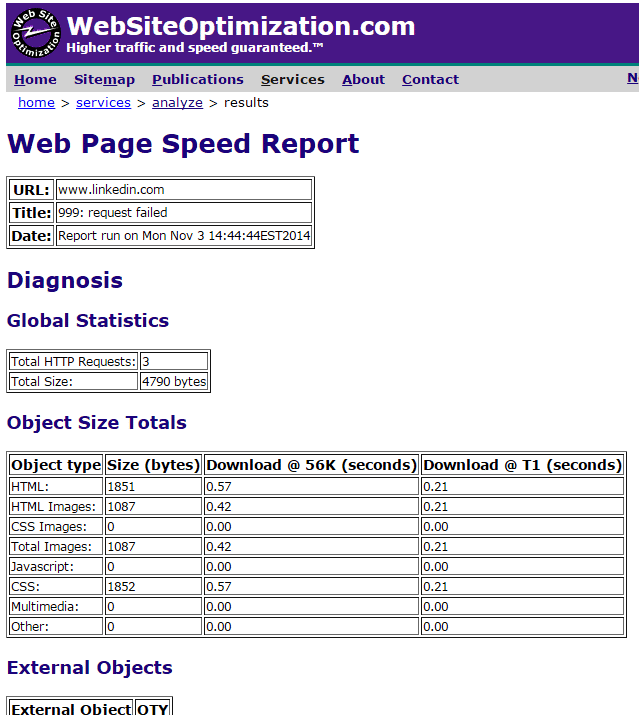Viewport: 639px width, 715px height.
Task: Open the Home menu item
Action: [x=35, y=80]
